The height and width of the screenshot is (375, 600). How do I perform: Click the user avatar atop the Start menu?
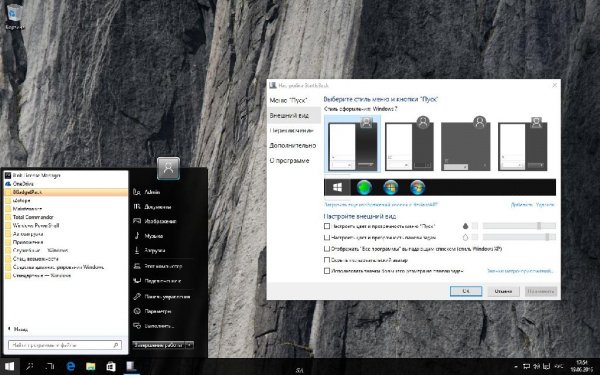coord(168,168)
